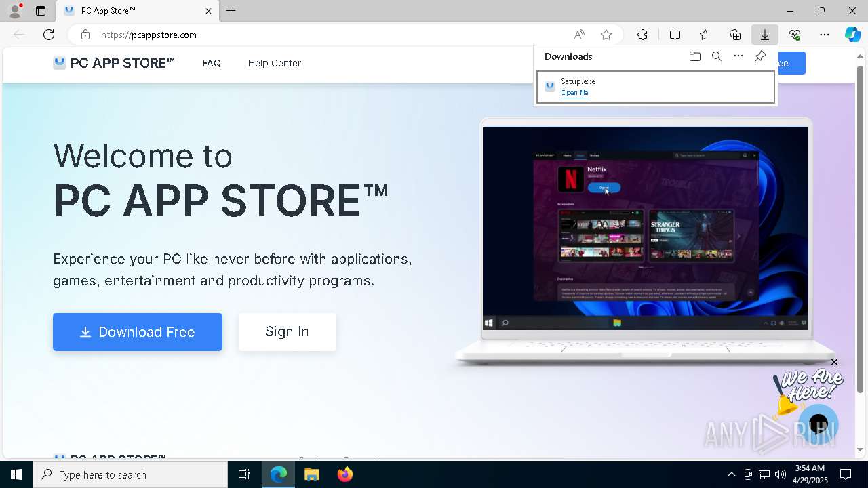Open the FAQ page

click(x=212, y=63)
